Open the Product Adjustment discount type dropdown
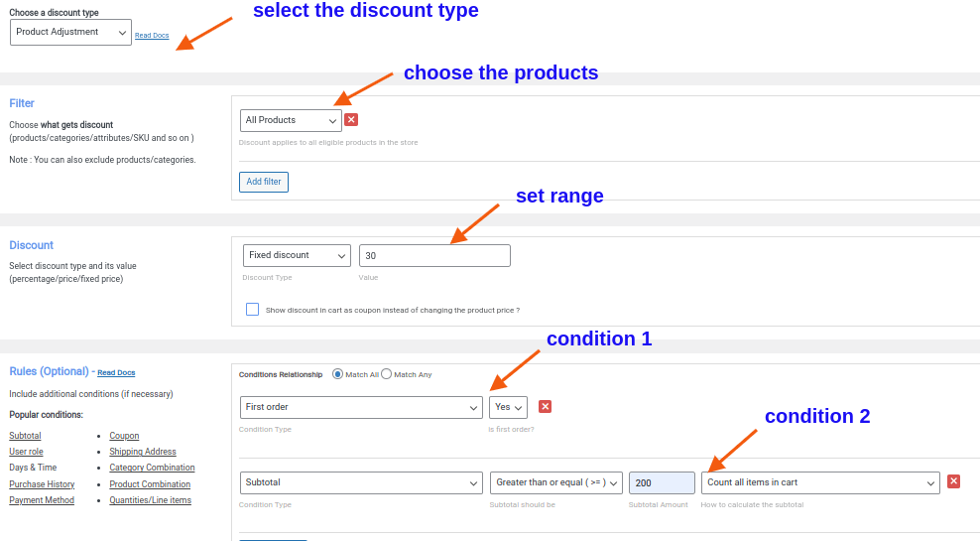The height and width of the screenshot is (541, 980). [x=70, y=32]
